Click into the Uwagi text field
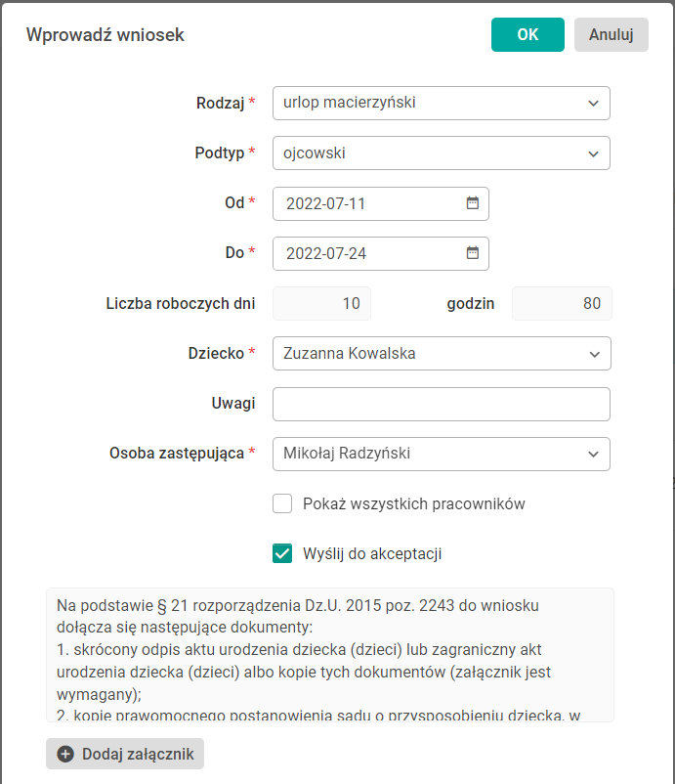 coord(441,404)
